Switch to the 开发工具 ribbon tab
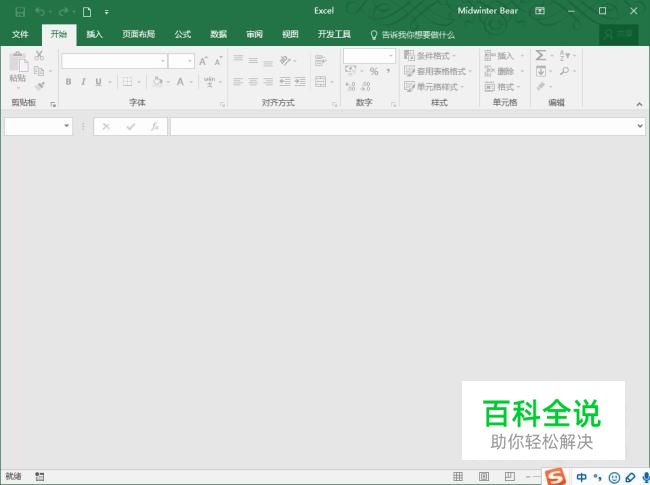Viewport: 650px width, 485px height. (x=334, y=34)
